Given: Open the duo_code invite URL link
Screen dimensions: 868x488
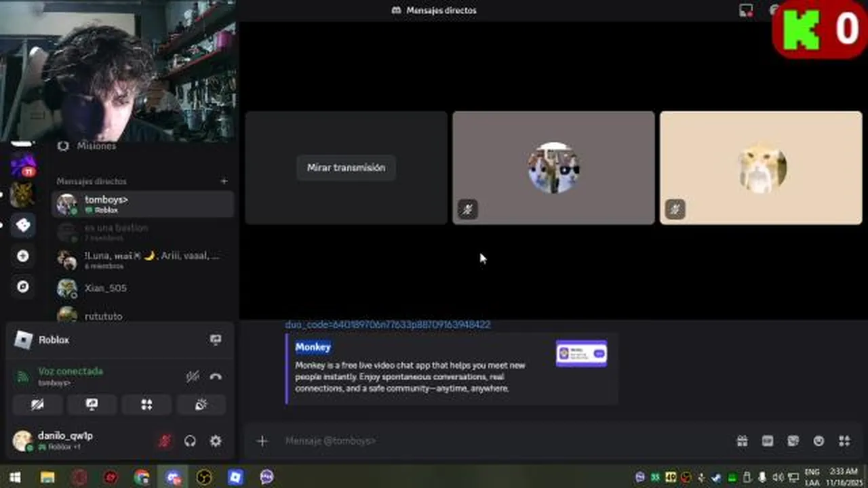Looking at the screenshot, I should coord(387,325).
